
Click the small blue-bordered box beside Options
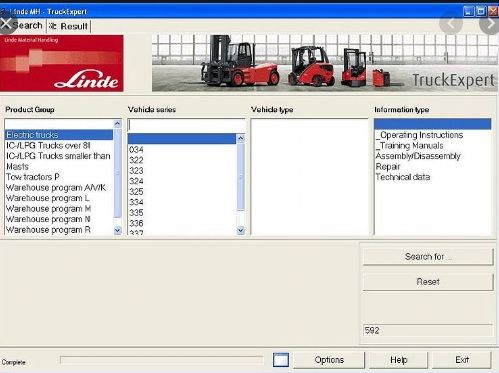tap(281, 360)
